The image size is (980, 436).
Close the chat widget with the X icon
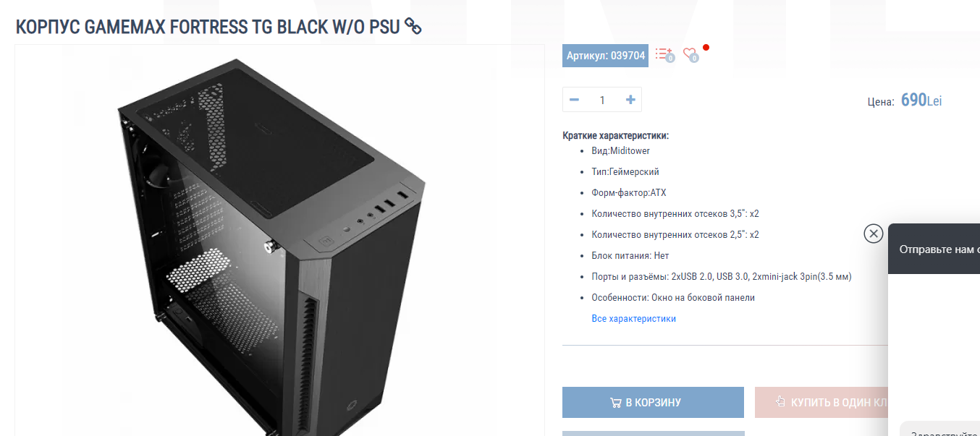click(874, 234)
